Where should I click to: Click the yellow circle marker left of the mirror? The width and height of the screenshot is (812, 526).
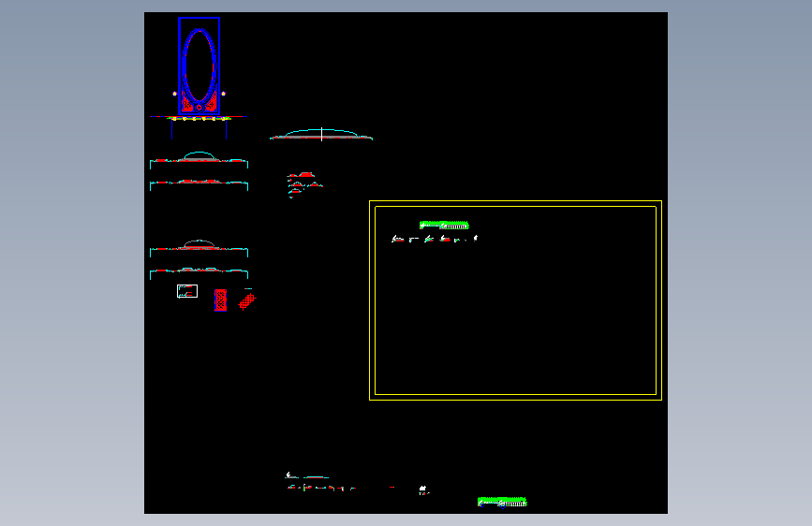coord(174,94)
